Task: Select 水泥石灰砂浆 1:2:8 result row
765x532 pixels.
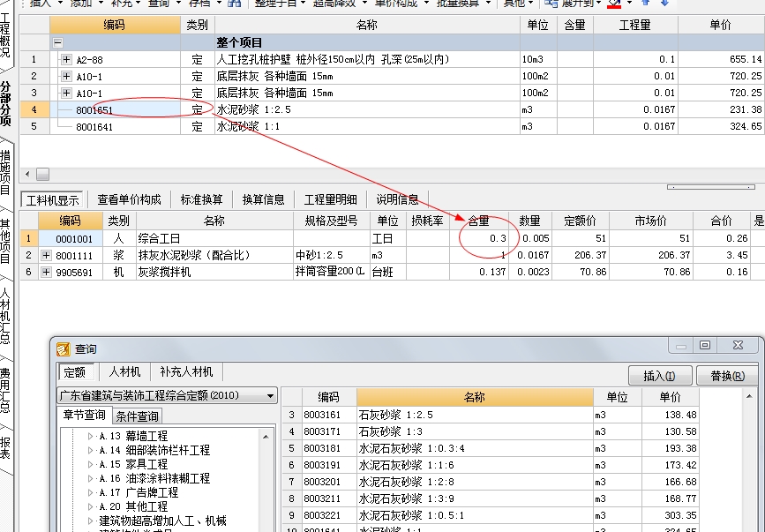Action: click(x=475, y=482)
